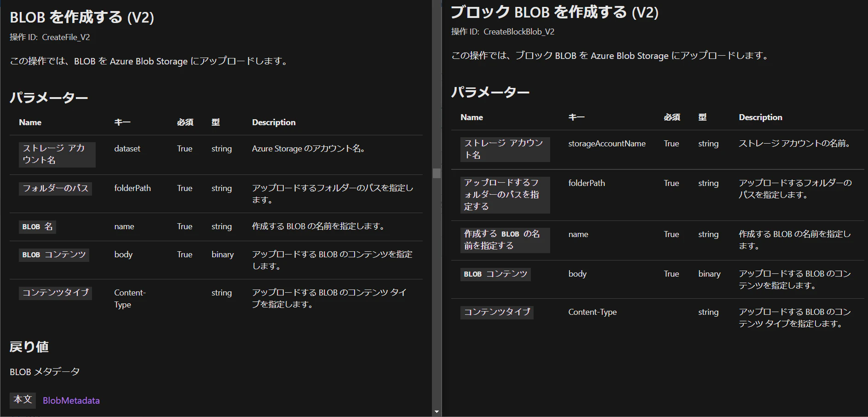Screen dimensions: 868x417
Task: Click 'binary' type in left table
Action: point(223,255)
